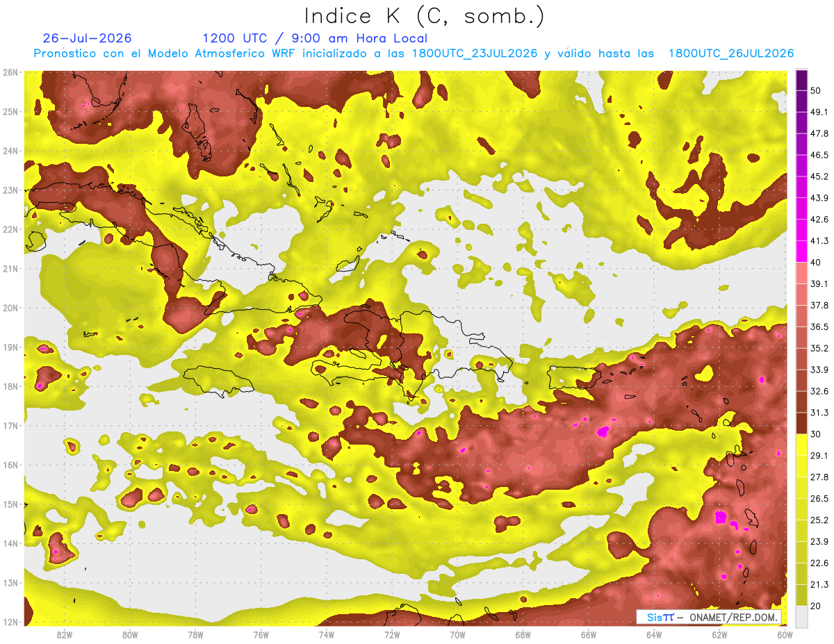
Task: Click the '50' value on the color scale
Action: point(817,90)
